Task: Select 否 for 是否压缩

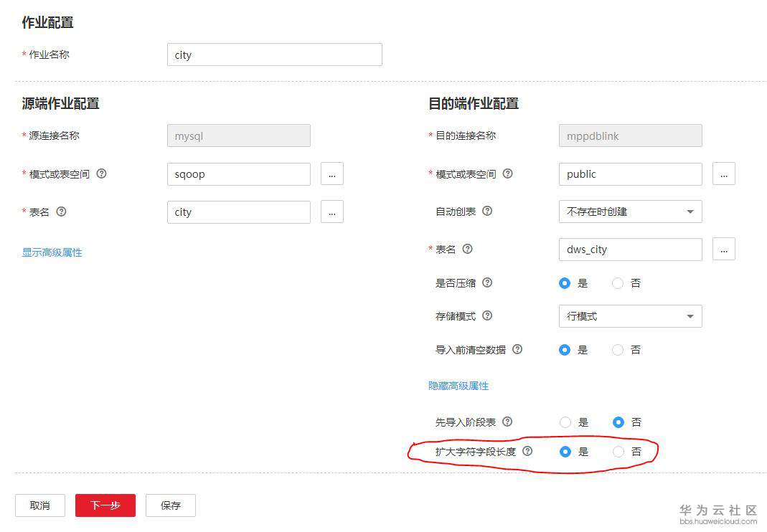Action: tap(617, 282)
